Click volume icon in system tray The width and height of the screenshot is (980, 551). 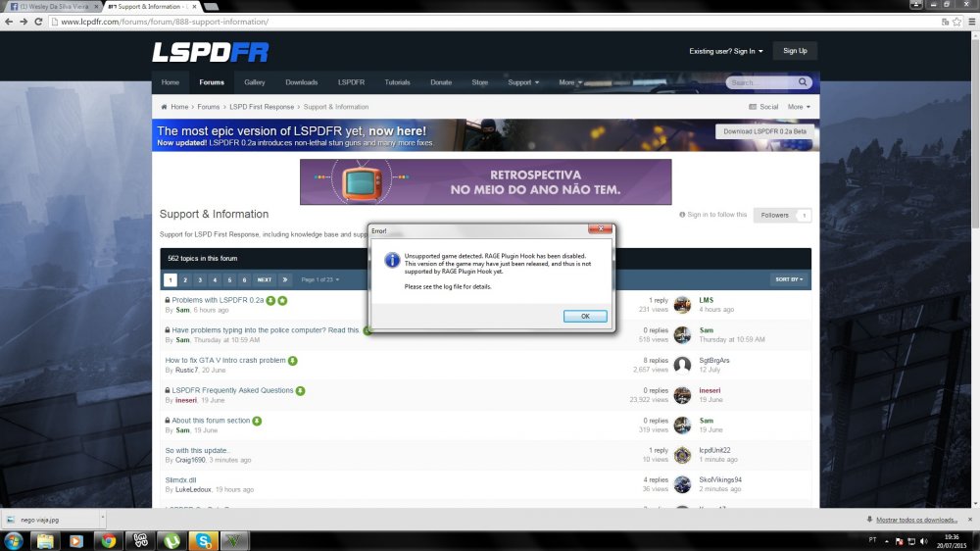pos(924,541)
